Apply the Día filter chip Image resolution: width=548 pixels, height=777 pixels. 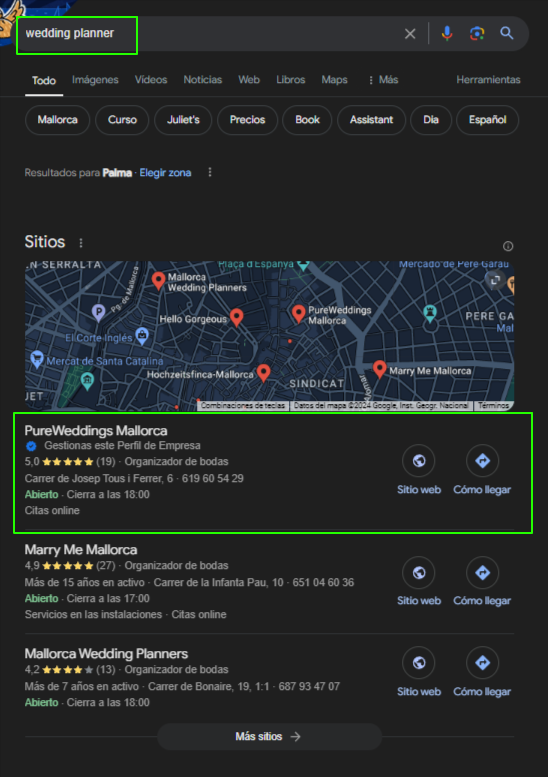tap(431, 120)
